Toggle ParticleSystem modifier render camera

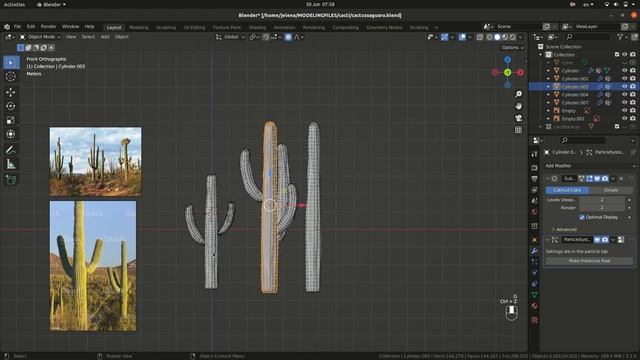pos(605,240)
